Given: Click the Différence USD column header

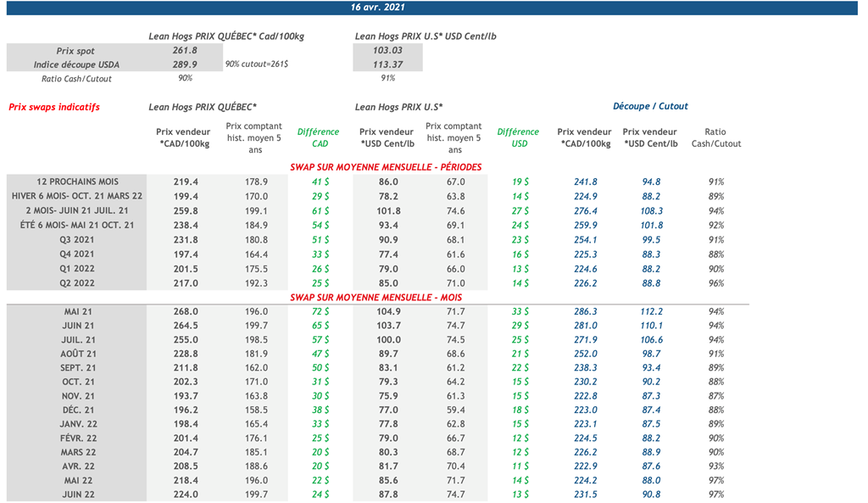Looking at the screenshot, I should tap(518, 137).
